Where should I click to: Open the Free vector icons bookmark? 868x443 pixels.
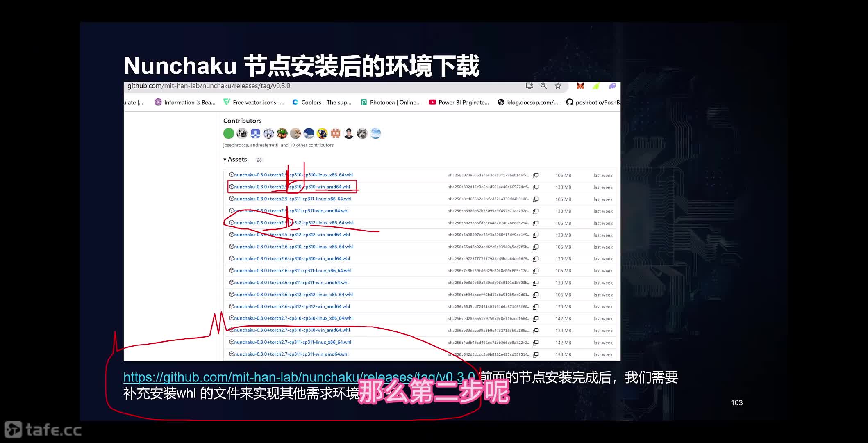point(254,102)
